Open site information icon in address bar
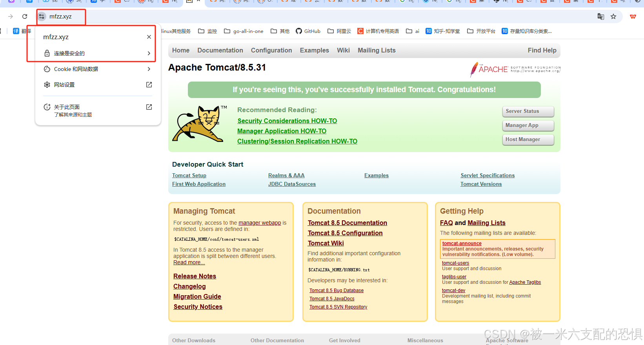The width and height of the screenshot is (644, 345). [x=42, y=16]
